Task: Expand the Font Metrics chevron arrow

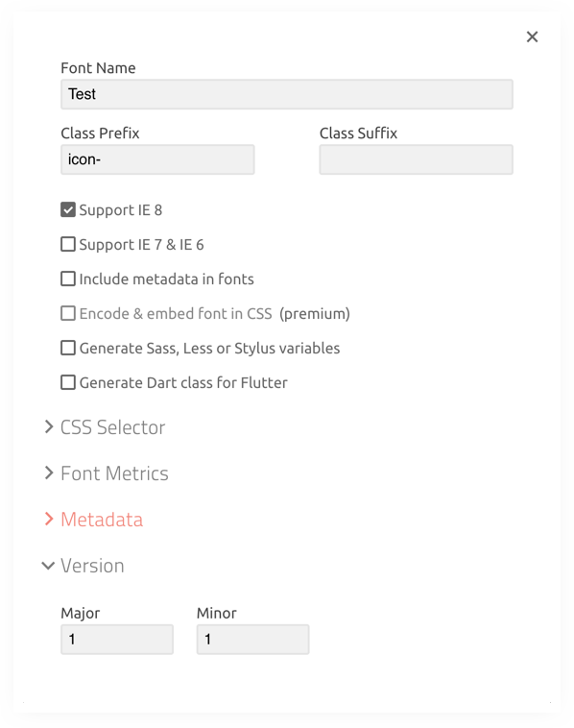Action: click(49, 473)
